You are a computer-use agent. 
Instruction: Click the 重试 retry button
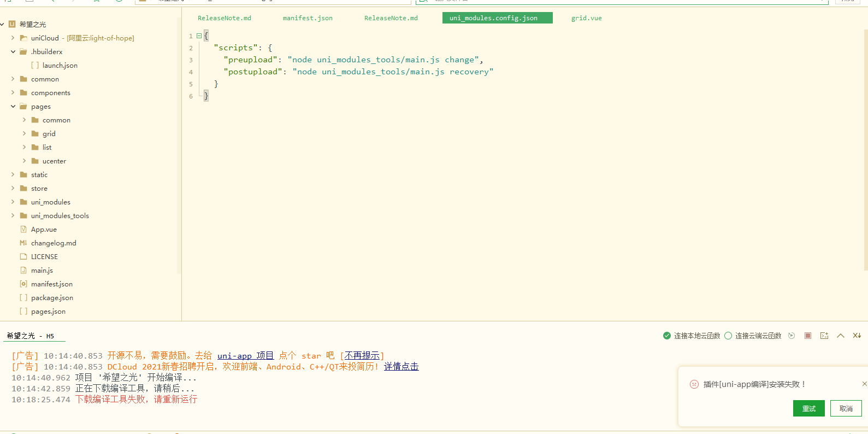808,408
